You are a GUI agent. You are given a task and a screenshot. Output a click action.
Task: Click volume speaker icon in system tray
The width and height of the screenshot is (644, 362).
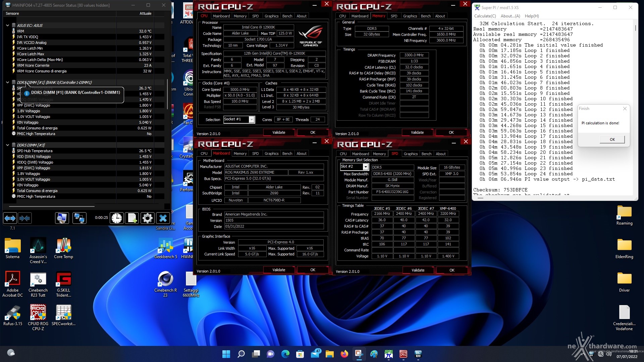(608, 354)
